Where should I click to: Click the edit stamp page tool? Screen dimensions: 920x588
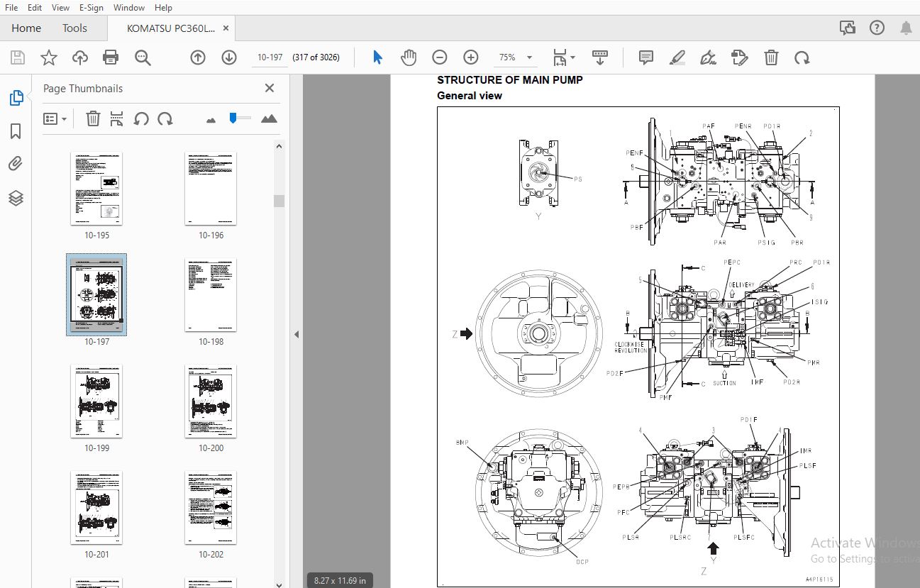coord(739,57)
